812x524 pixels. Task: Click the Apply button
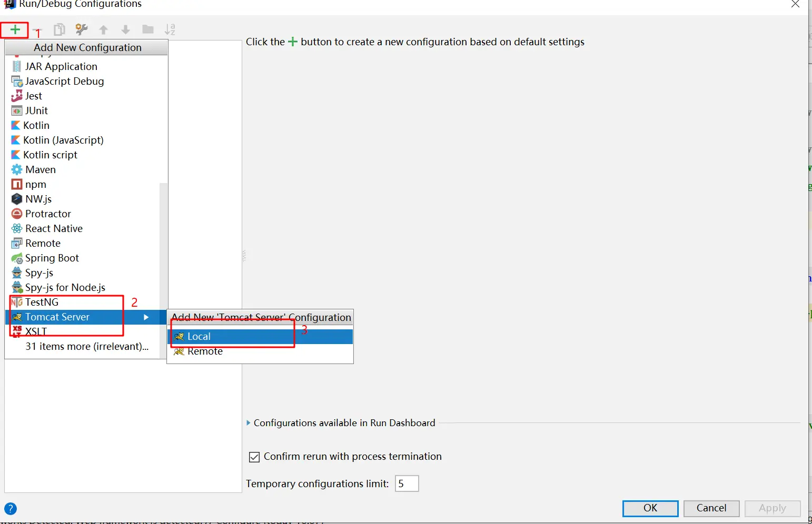[x=773, y=508]
